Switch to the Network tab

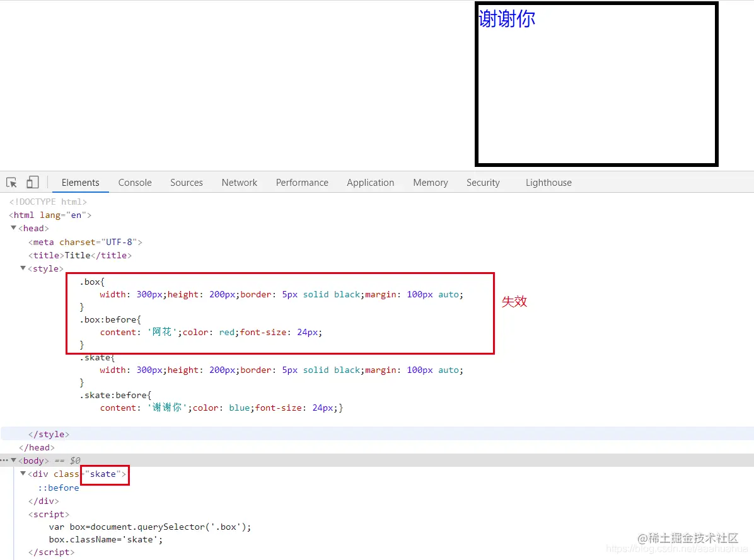[240, 183]
